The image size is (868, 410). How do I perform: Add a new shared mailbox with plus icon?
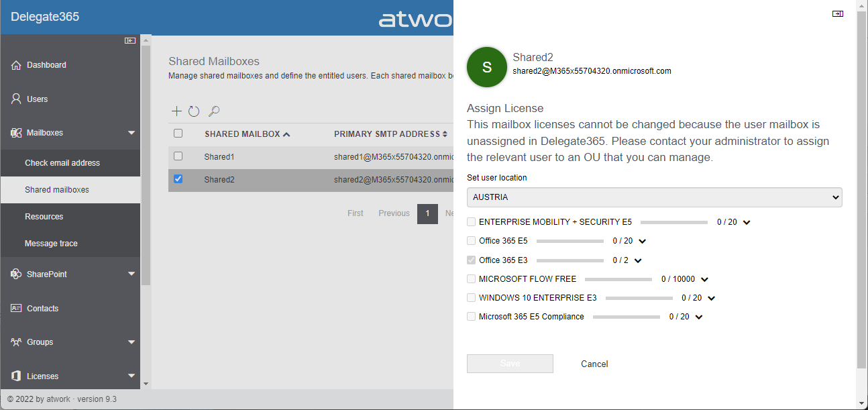point(177,111)
